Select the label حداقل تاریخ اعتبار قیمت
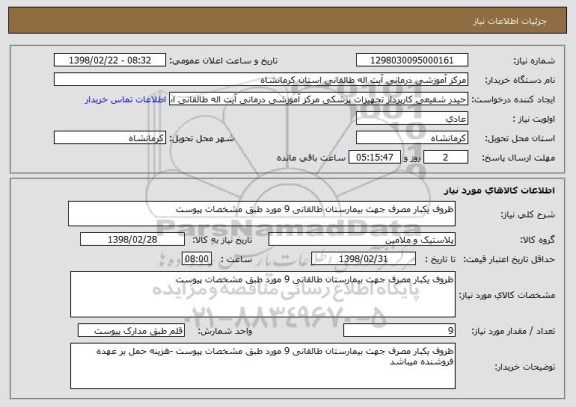576x407 pixels. click(x=509, y=259)
